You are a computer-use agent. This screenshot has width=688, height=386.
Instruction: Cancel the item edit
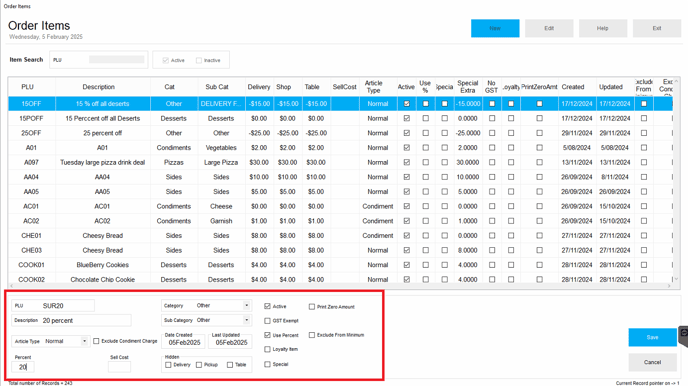[652, 362]
